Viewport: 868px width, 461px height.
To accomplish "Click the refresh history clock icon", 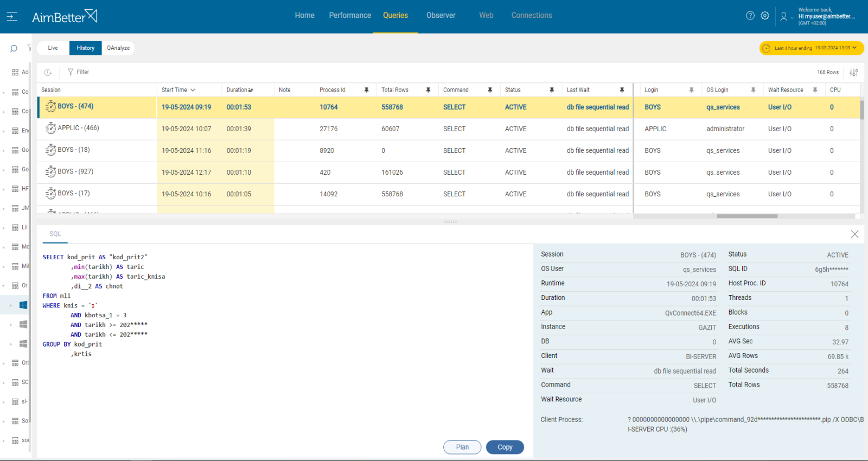I will pyautogui.click(x=48, y=72).
